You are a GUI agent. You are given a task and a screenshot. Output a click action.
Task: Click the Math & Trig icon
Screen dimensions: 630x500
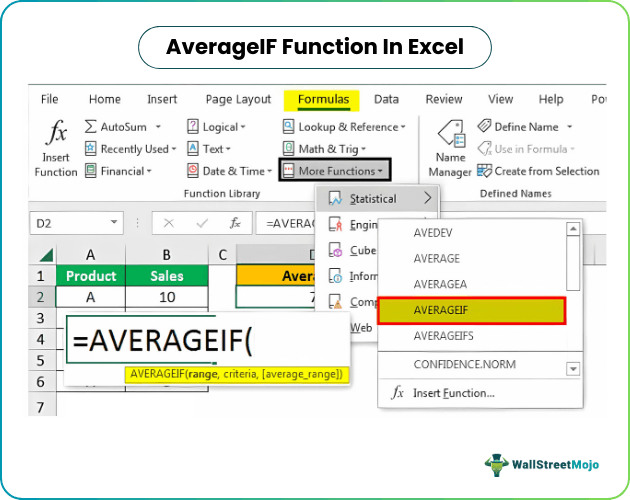tap(288, 149)
